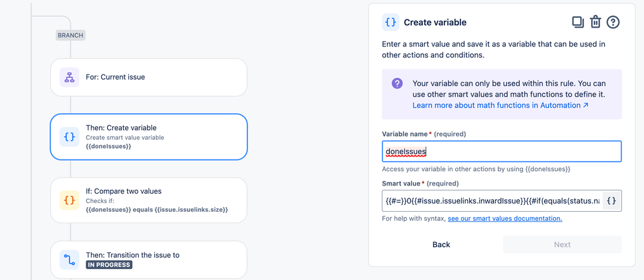Open help with question mark icon

[x=613, y=22]
